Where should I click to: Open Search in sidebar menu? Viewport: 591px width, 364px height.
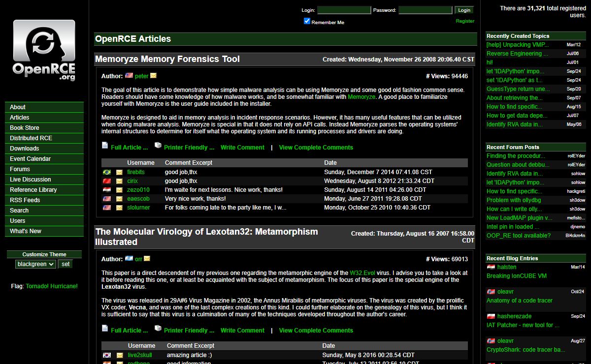[x=44, y=211]
